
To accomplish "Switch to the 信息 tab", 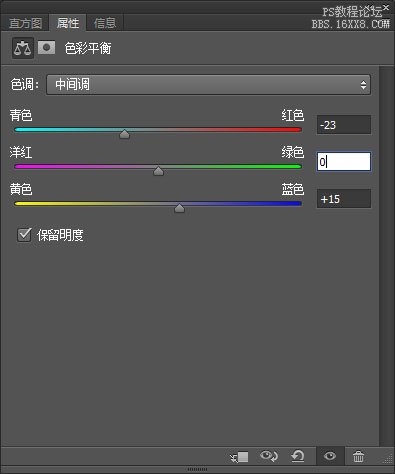I will click(x=105, y=23).
